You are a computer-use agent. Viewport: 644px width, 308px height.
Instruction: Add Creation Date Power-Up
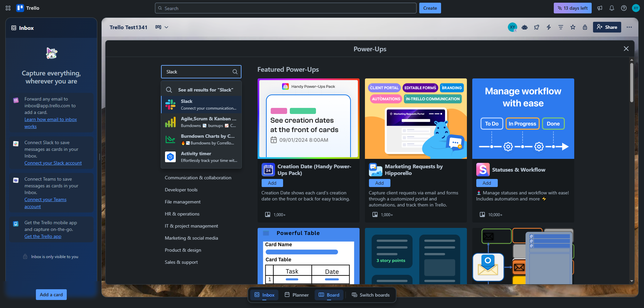point(272,183)
